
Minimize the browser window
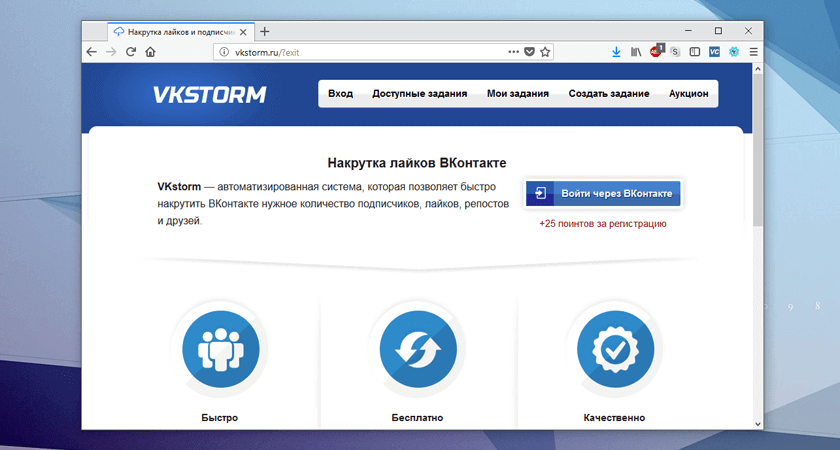(x=688, y=31)
